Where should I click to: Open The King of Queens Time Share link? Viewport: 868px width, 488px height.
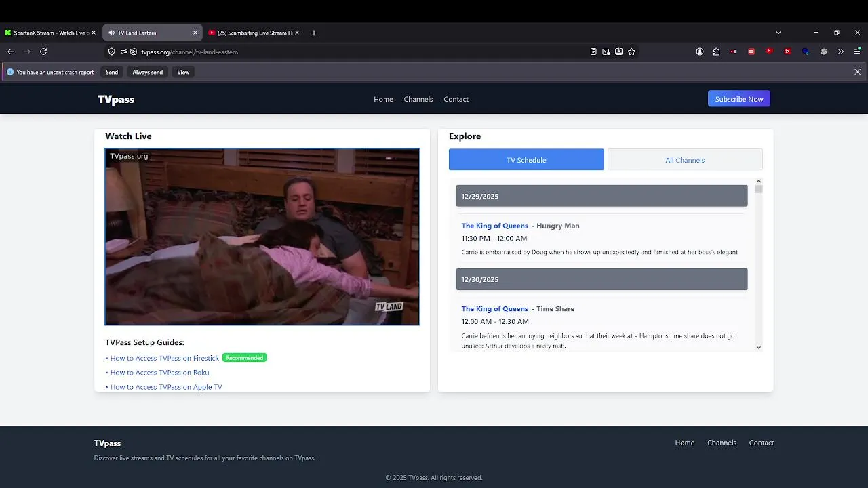[x=495, y=309]
